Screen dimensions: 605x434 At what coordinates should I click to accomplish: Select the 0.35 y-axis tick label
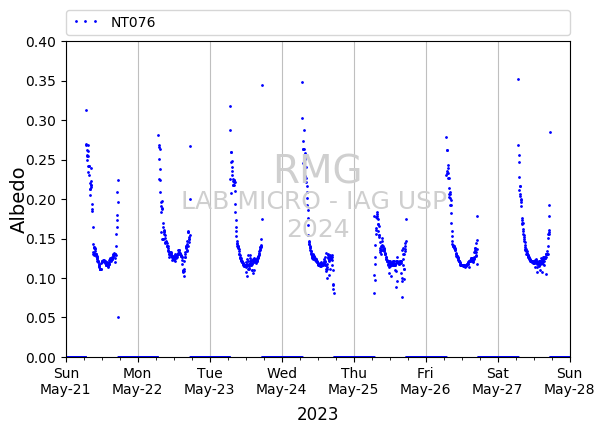click(41, 81)
